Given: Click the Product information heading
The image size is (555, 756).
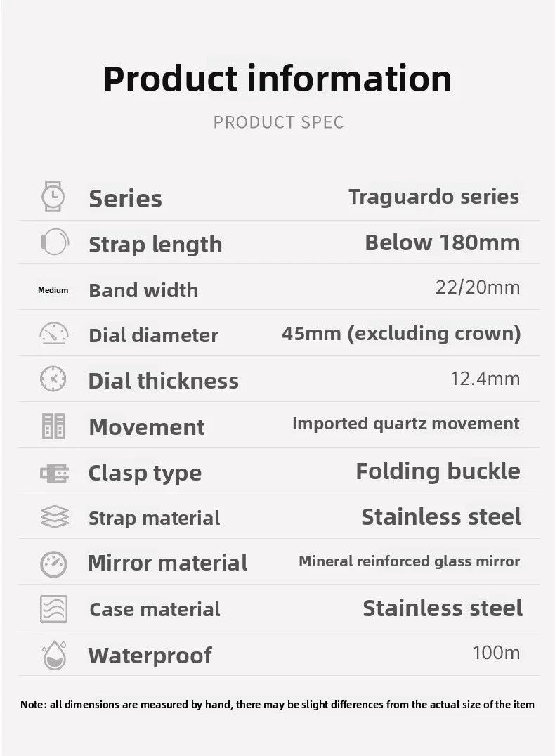Looking at the screenshot, I should pos(277,79).
